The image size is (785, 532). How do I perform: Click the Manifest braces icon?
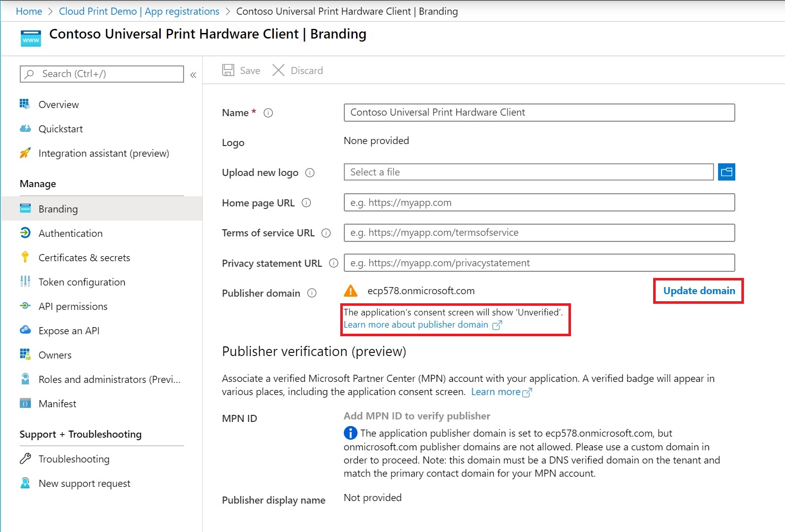pos(25,403)
